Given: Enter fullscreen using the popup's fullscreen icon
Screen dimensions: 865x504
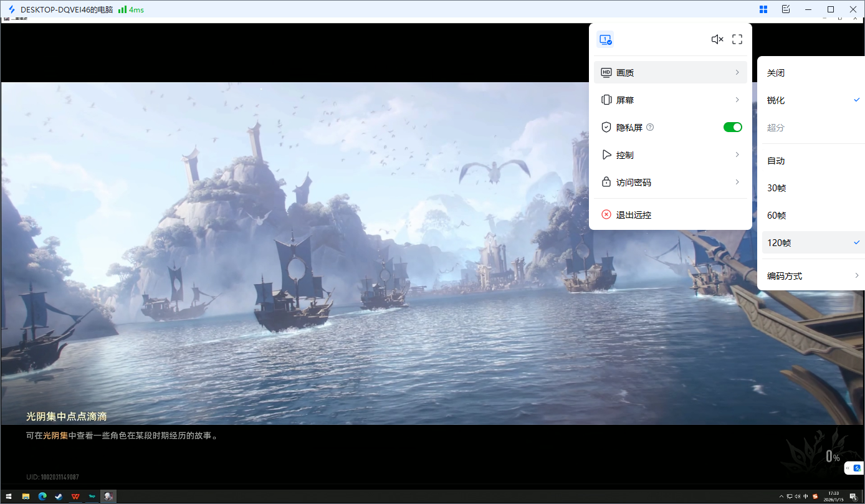Looking at the screenshot, I should tap(737, 39).
